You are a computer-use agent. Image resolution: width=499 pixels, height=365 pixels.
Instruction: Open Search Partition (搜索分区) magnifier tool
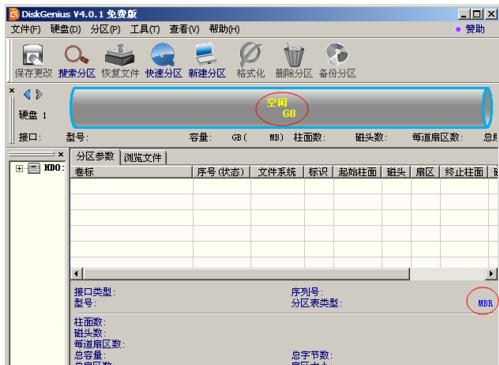coord(77,61)
